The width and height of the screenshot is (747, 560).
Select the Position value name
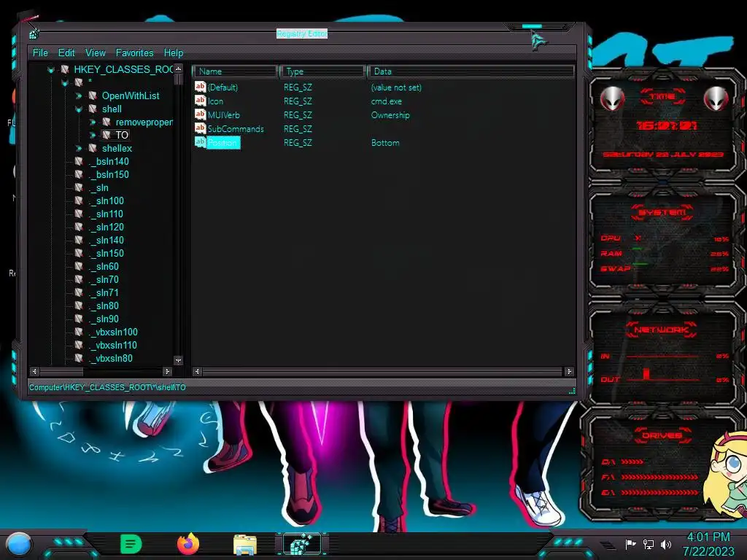tap(222, 142)
